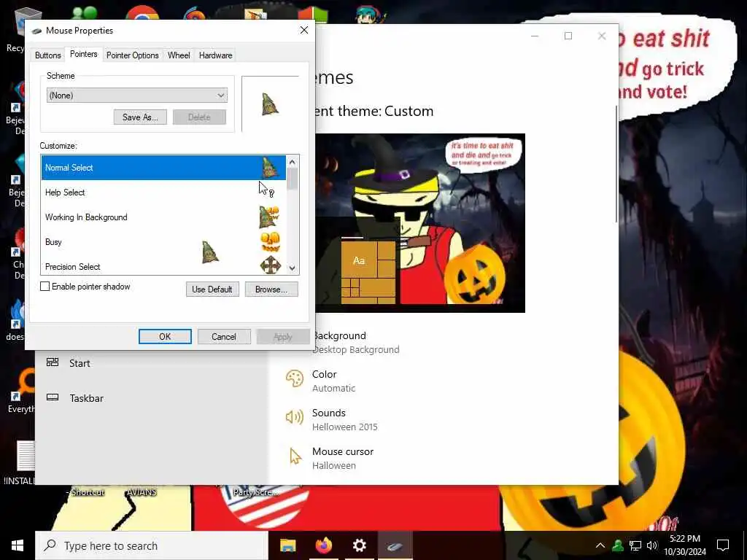The width and height of the screenshot is (747, 560).
Task: Click the pointer list scroll down arrow
Action: click(292, 268)
